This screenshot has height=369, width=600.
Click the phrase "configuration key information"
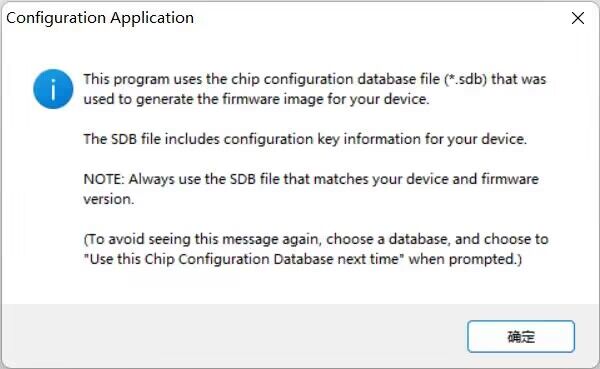click(322, 139)
